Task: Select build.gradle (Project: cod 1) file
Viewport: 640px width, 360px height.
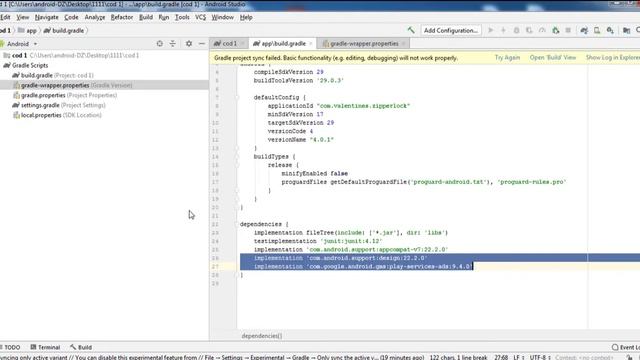Action: 104,75
